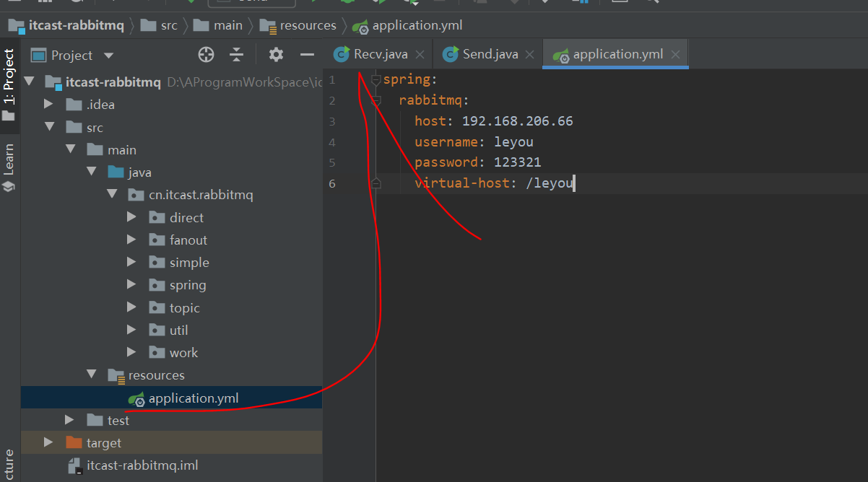Click 'virtual-host: /leyou' line in editor
The height and width of the screenshot is (482, 868).
pos(494,183)
